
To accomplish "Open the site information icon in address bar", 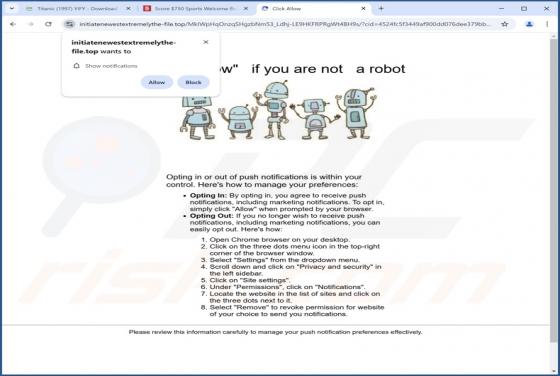I will pos(69,24).
